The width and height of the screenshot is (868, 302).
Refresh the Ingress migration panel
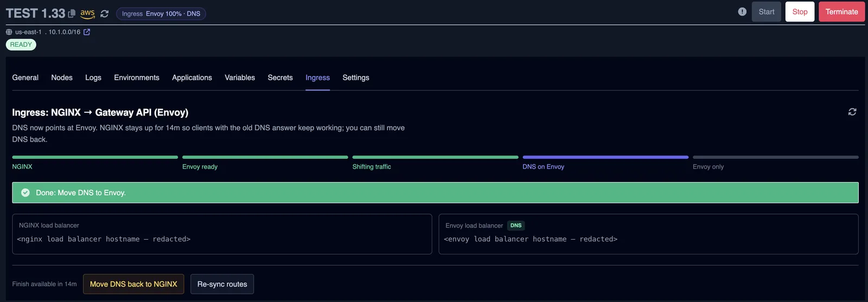tap(852, 112)
